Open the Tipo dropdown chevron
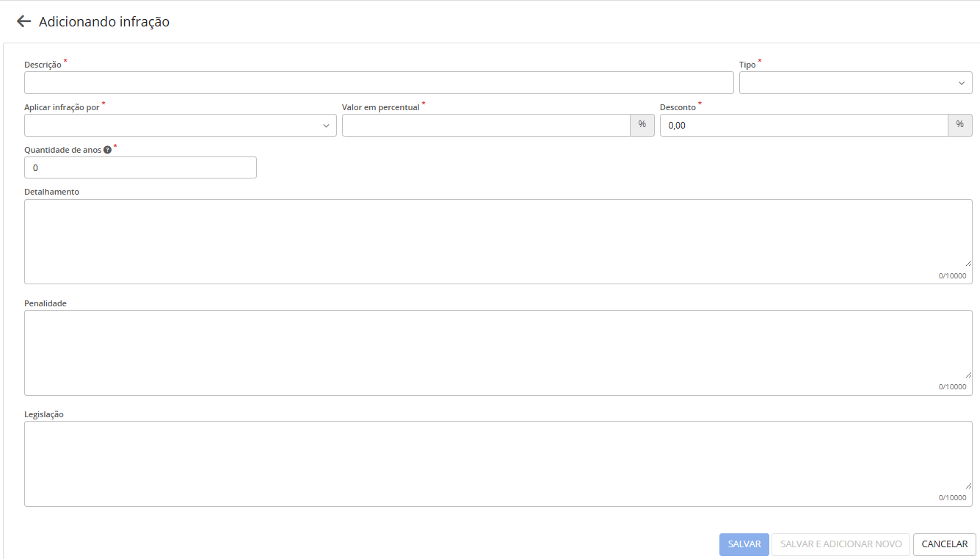 click(x=961, y=83)
